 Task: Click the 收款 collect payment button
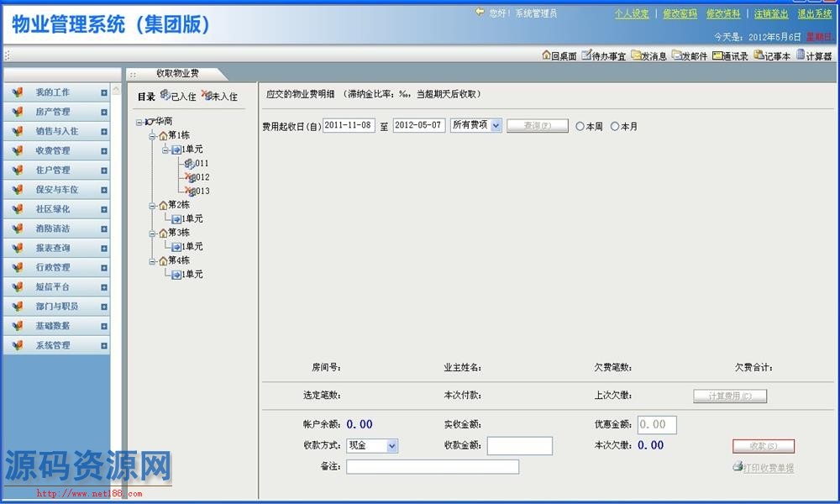[764, 445]
